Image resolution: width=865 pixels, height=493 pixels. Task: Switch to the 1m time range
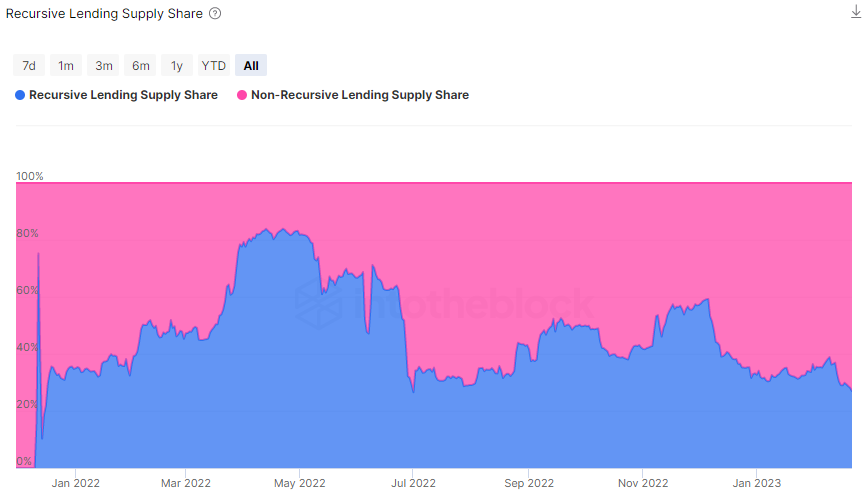[x=66, y=66]
